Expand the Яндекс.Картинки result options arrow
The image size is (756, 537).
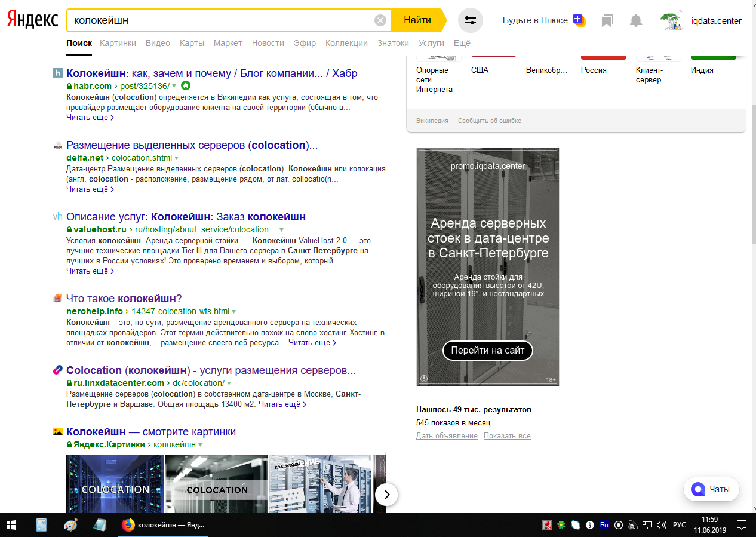coord(201,445)
